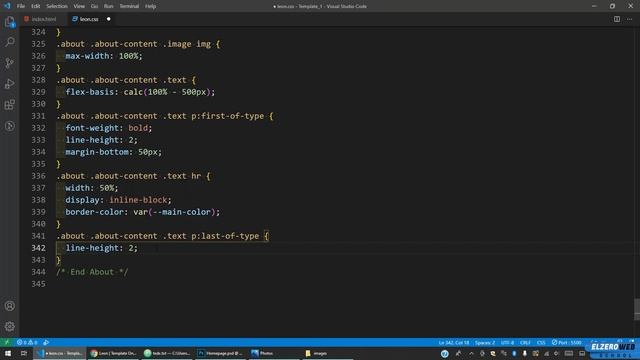This screenshot has width=640, height=360.
Task: Open the Manage gear icon
Action: coord(9,327)
